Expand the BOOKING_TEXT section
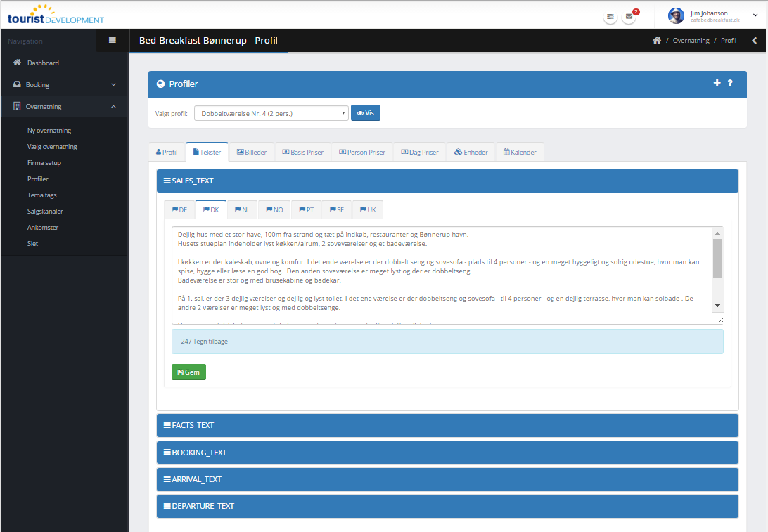 [x=447, y=453]
